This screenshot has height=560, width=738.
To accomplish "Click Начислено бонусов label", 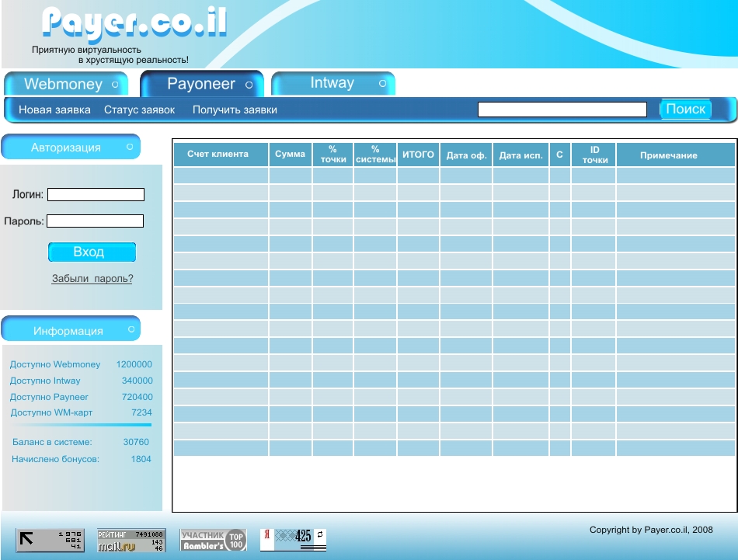I will coord(55,459).
